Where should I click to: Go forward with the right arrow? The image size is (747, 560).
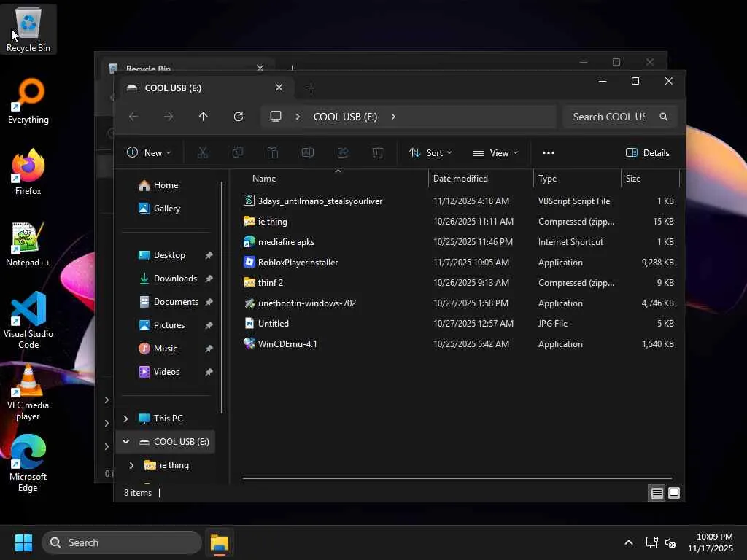(169, 117)
